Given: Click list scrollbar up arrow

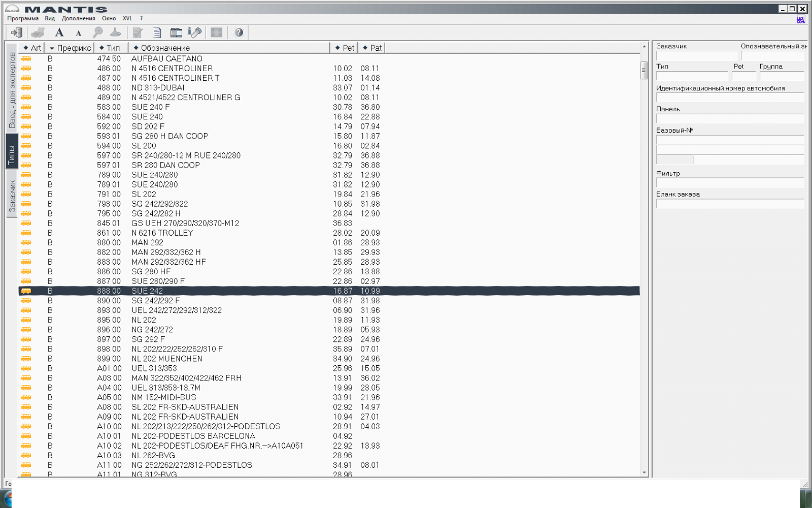Looking at the screenshot, I should click(x=644, y=46).
